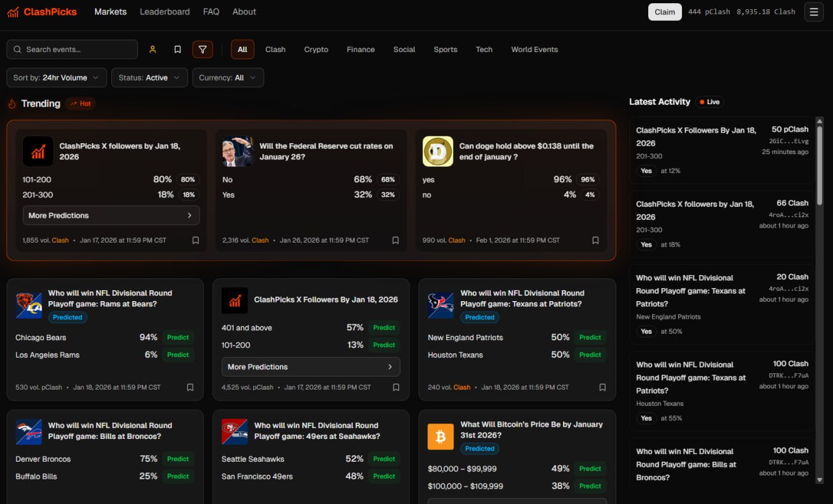
Task: Toggle the funnel filter button
Action: pos(202,49)
